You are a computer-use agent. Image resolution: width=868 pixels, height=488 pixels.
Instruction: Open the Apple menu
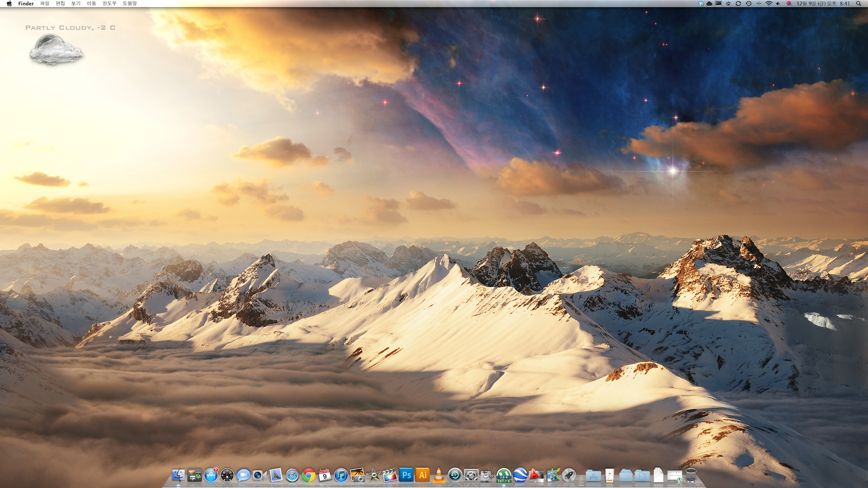pyautogui.click(x=9, y=3)
